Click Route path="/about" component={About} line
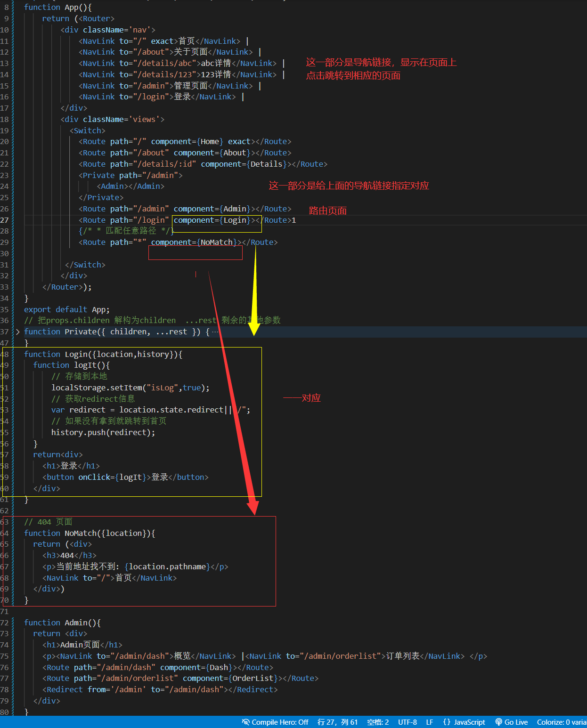The width and height of the screenshot is (587, 728). point(185,153)
